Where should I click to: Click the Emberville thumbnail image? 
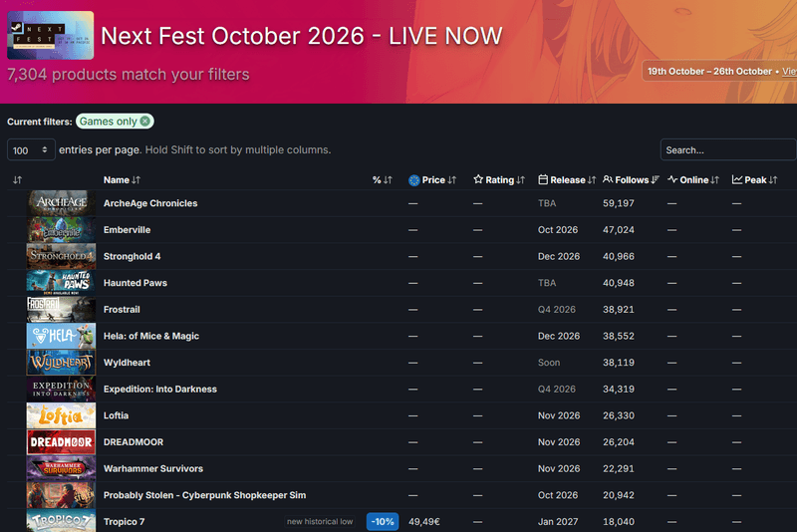(61, 230)
